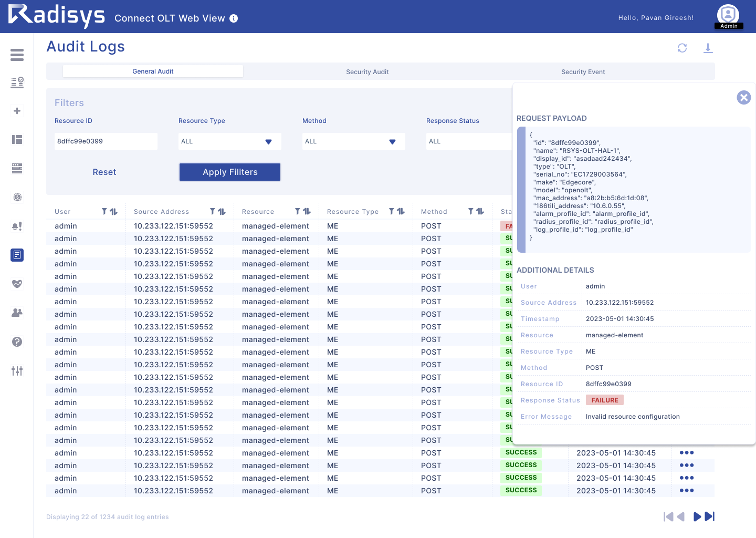The width and height of the screenshot is (756, 538).
Task: Open the alarms bell icon in the sidebar
Action: point(17,226)
